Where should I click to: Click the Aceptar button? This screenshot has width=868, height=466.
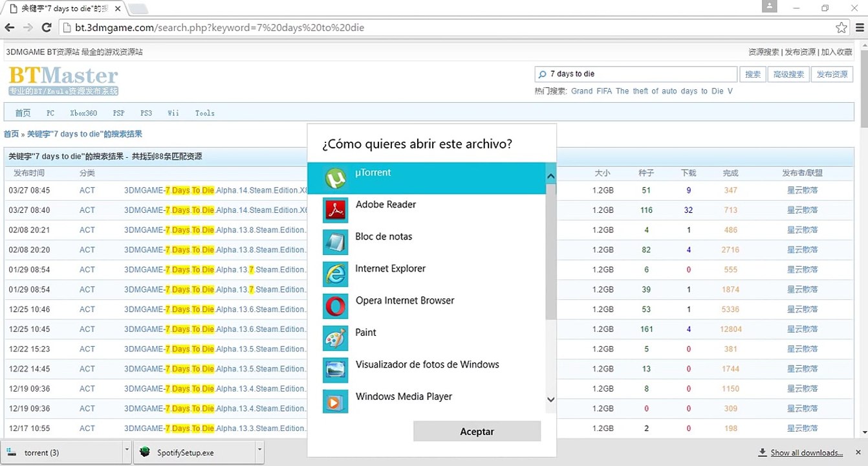477,432
